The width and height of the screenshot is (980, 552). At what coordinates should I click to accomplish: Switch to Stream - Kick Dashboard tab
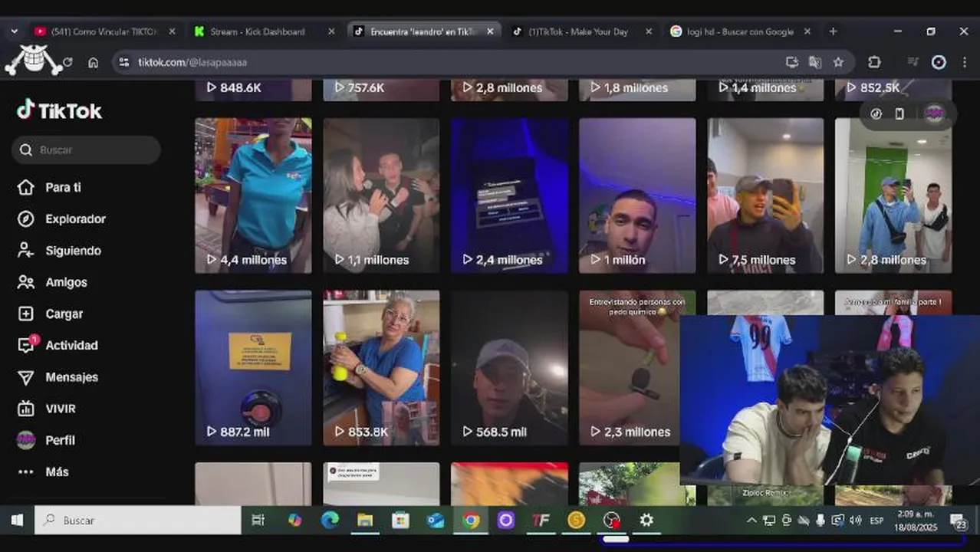click(257, 31)
